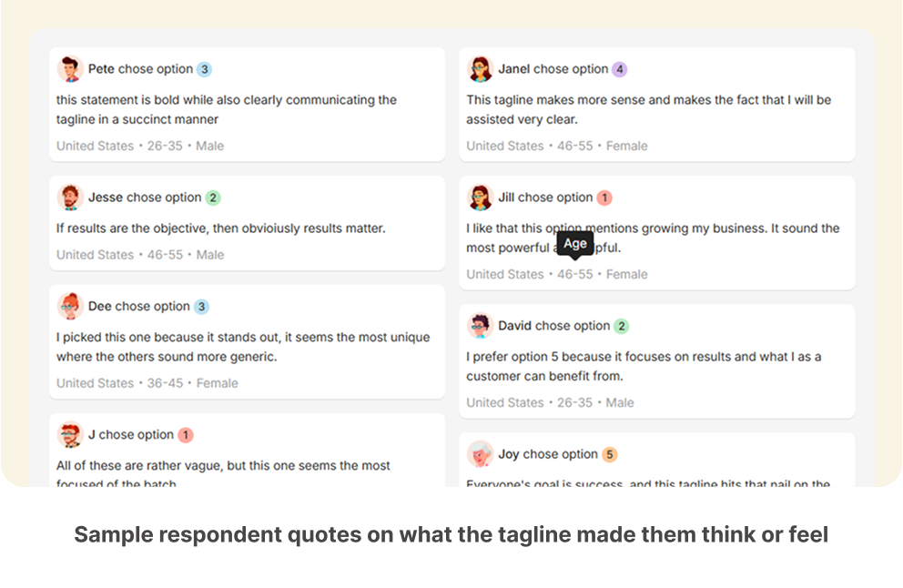The height and width of the screenshot is (588, 903).
Task: Click Jill's avatar icon
Action: 481,198
